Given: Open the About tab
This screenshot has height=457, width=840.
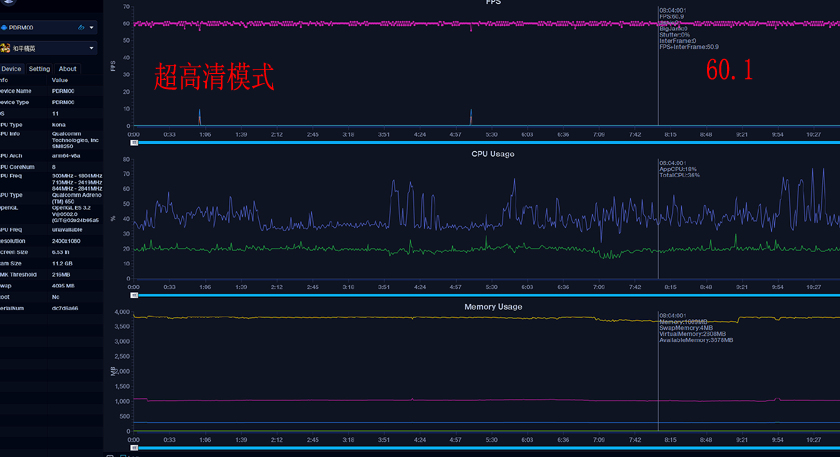Looking at the screenshot, I should [x=68, y=69].
